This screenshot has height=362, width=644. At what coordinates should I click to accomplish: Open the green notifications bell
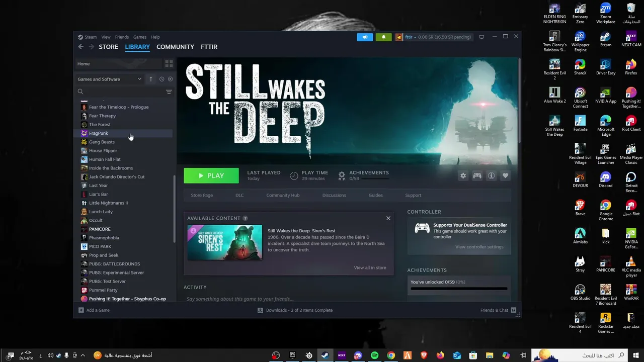(383, 37)
